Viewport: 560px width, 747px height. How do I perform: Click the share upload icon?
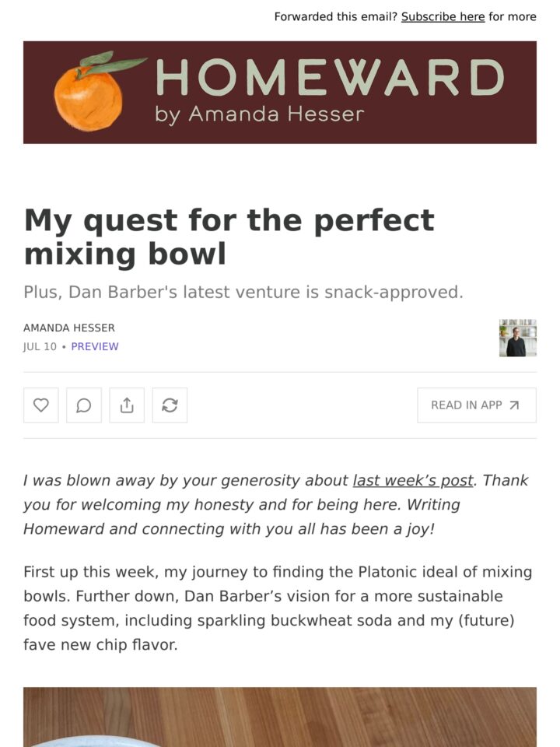pyautogui.click(x=127, y=405)
